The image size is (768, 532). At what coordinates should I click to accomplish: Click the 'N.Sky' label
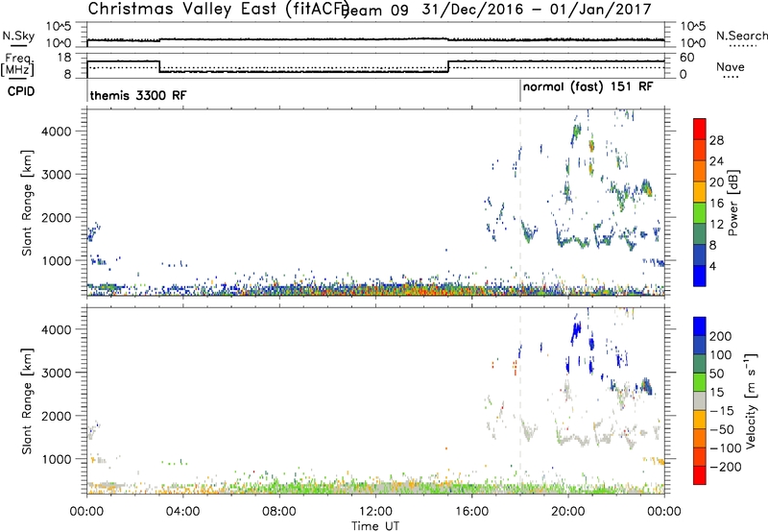(18, 36)
